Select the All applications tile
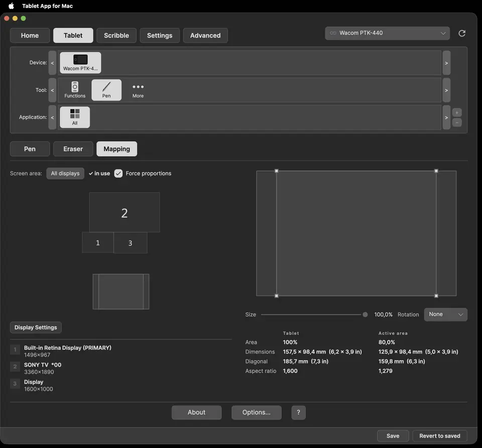This screenshot has width=482, height=448. (x=75, y=117)
